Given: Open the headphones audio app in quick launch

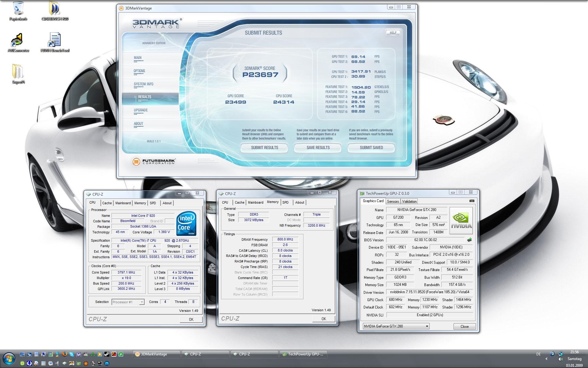Looking at the screenshot, I should pyautogui.click(x=79, y=354).
